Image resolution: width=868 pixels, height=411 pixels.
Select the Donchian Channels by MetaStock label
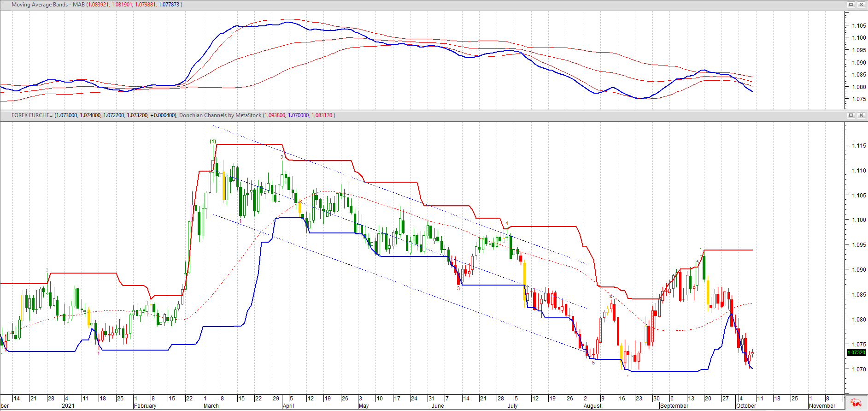220,115
